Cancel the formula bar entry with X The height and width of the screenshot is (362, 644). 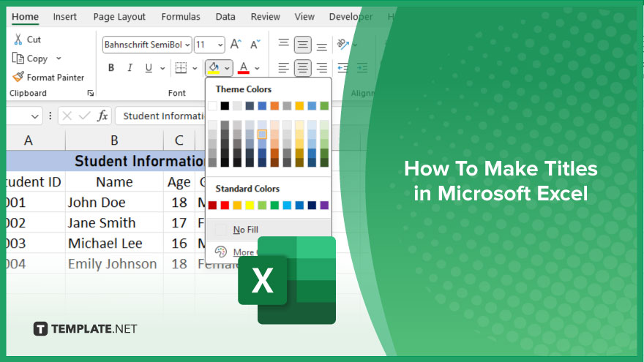67,116
